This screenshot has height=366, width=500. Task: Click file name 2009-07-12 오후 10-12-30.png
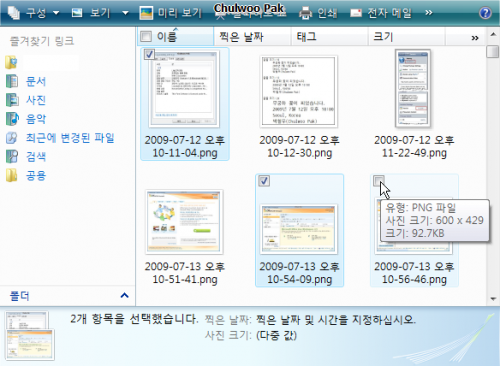299,146
